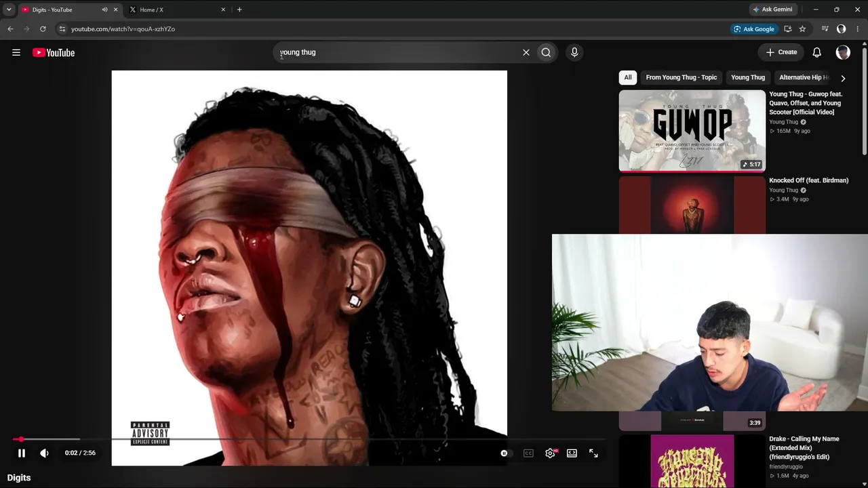Open the YouTube account avatar menu
This screenshot has height=488, width=868.
click(x=843, y=52)
